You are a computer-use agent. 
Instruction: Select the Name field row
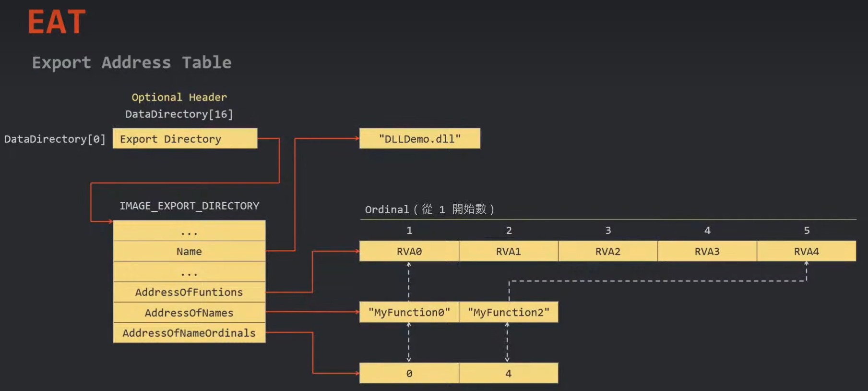pyautogui.click(x=189, y=251)
